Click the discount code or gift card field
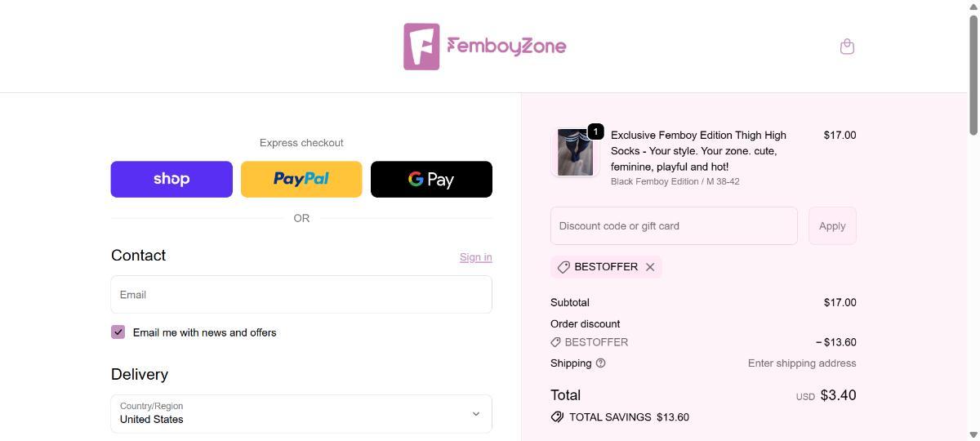The height and width of the screenshot is (441, 980). (673, 226)
